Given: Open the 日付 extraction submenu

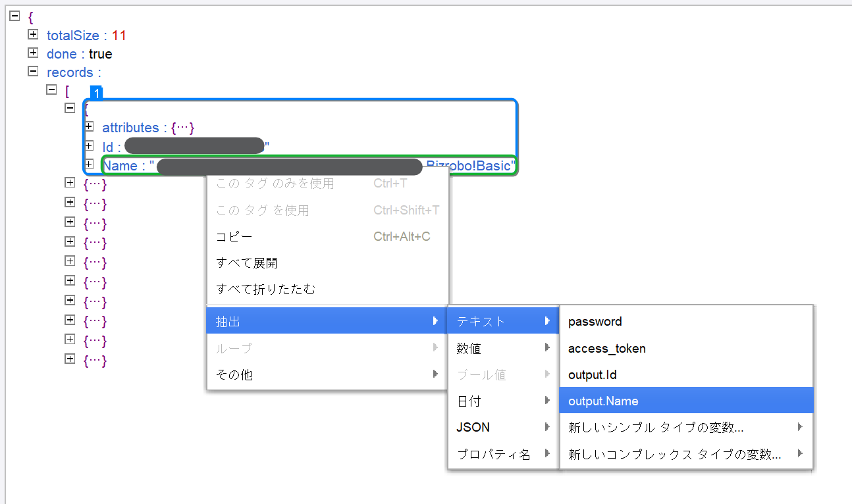Looking at the screenshot, I should coord(504,401).
